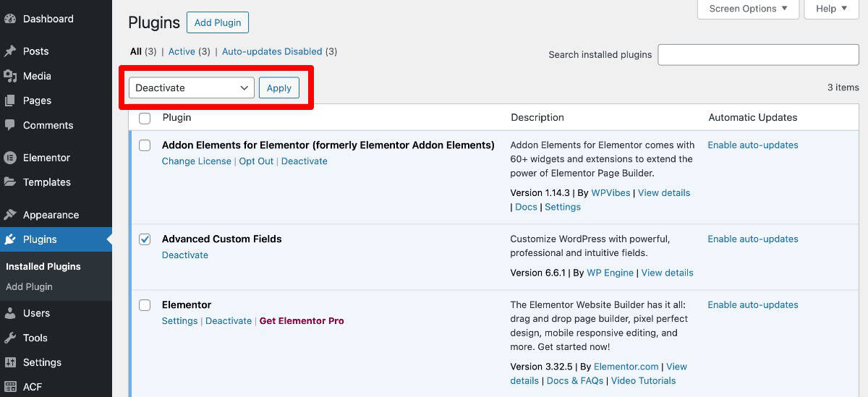Click the Settings sliders icon in sidebar
The width and height of the screenshot is (868, 397).
click(x=10, y=362)
